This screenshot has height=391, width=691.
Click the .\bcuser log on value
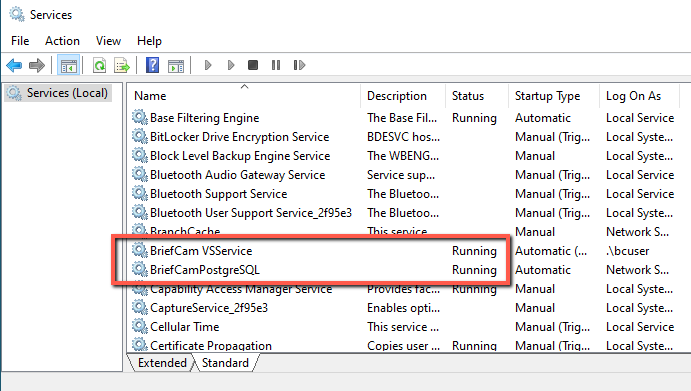[628, 250]
